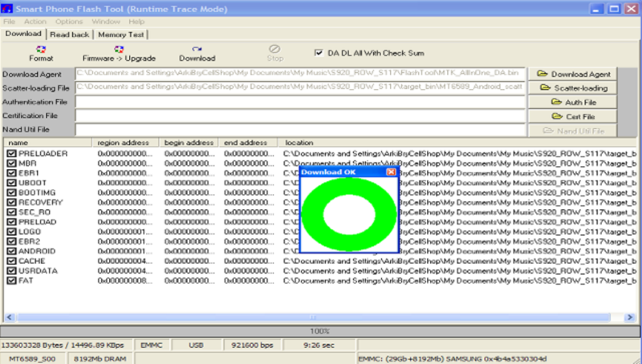
Task: Uncheck the PRELOADER partition checkbox
Action: [11, 153]
